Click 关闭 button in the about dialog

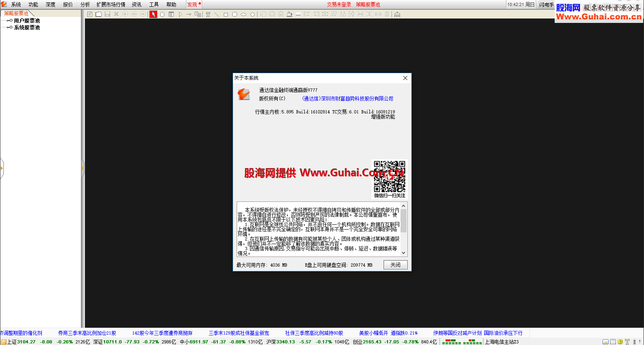click(396, 265)
